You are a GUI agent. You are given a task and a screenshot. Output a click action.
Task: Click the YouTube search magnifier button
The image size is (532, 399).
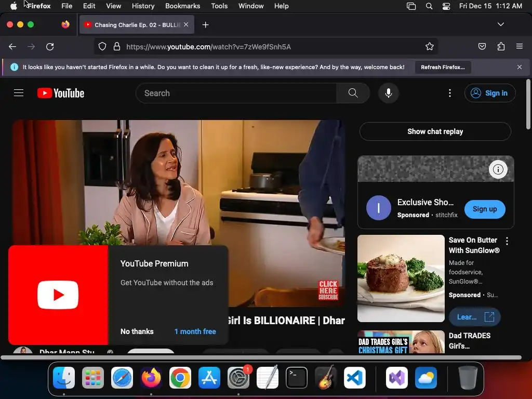353,93
